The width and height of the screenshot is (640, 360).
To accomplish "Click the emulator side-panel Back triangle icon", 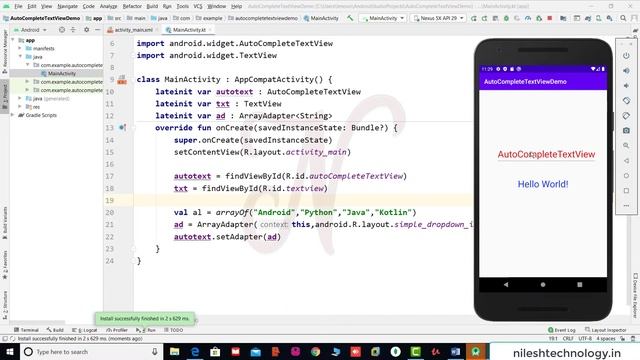I will [626, 161].
